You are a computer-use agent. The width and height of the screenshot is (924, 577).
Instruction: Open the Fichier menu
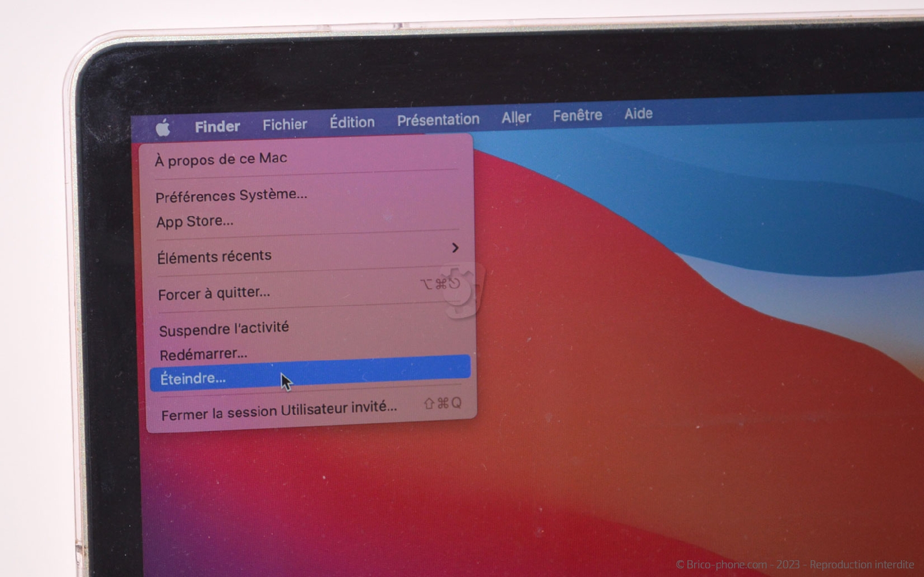point(285,124)
